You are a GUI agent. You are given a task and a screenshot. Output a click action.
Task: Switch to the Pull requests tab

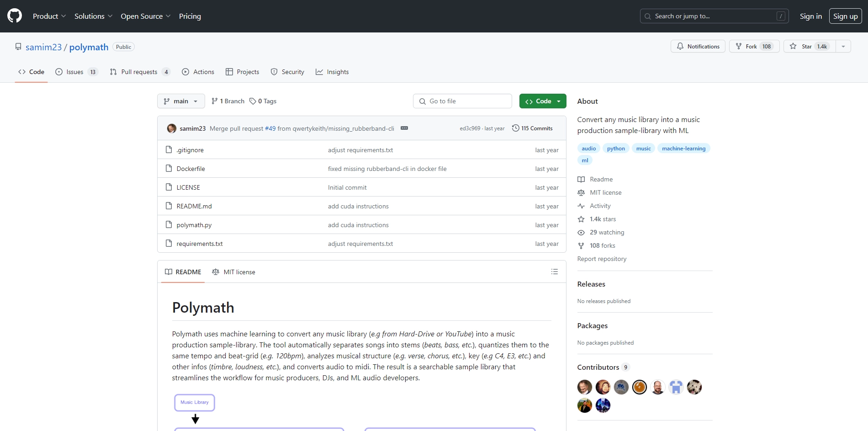pyautogui.click(x=140, y=72)
